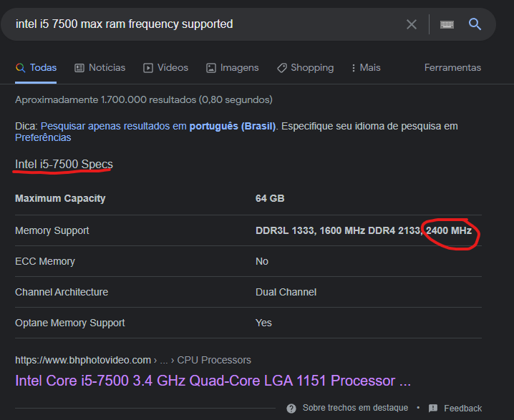Open the Shopping results tab

click(x=306, y=67)
